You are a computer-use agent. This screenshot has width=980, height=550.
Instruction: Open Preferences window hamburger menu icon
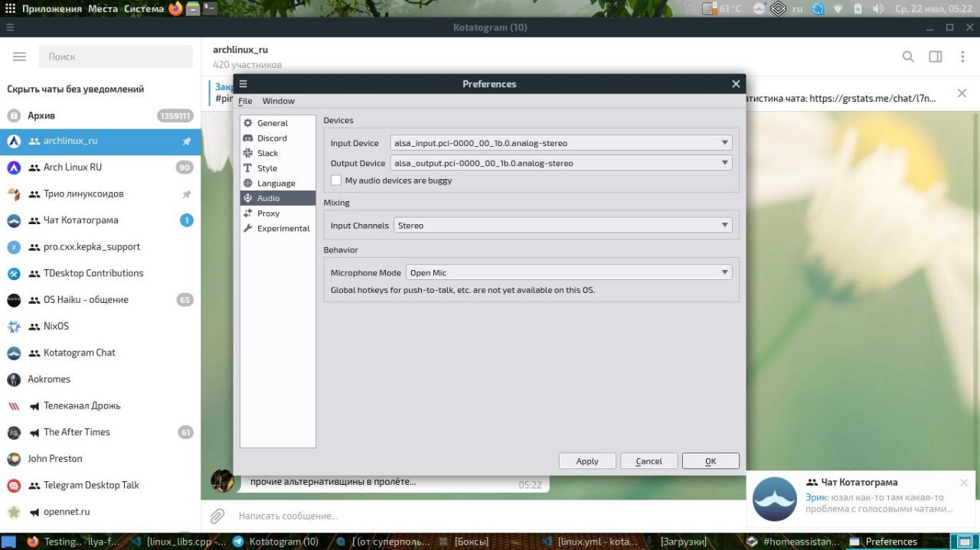(x=243, y=84)
